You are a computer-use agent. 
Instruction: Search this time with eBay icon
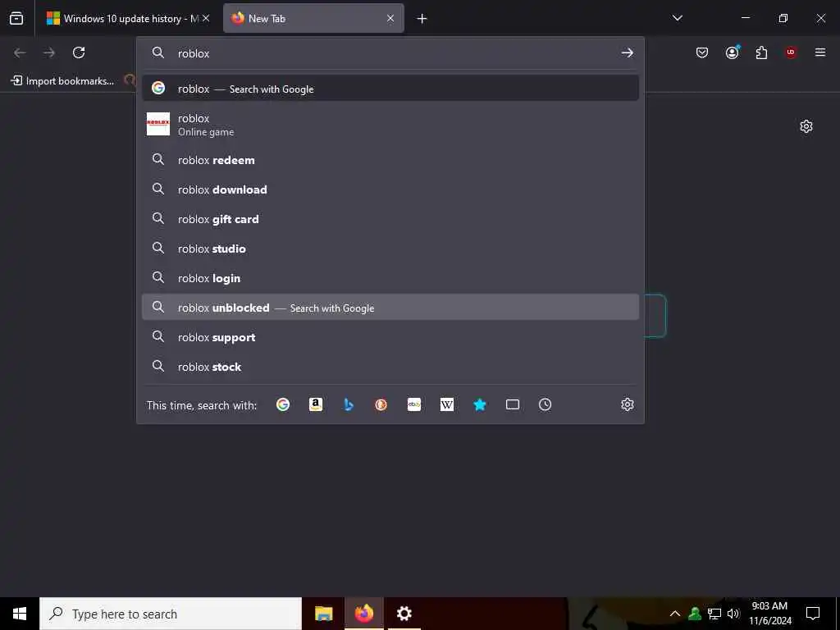coord(414,404)
